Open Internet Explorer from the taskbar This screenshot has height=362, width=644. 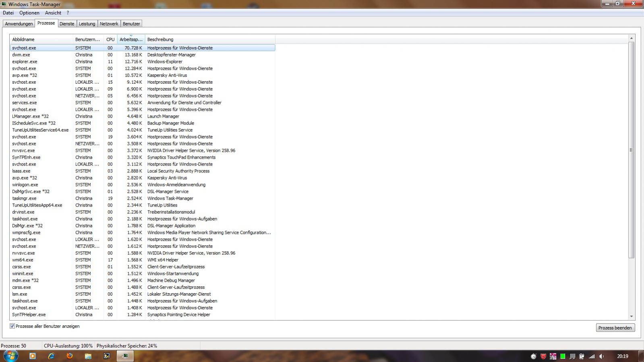point(51,356)
